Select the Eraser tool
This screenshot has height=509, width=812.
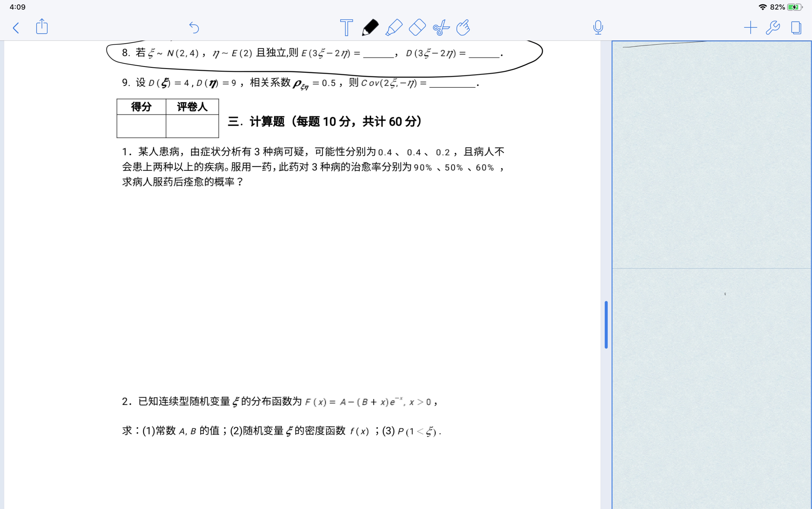[x=417, y=28]
